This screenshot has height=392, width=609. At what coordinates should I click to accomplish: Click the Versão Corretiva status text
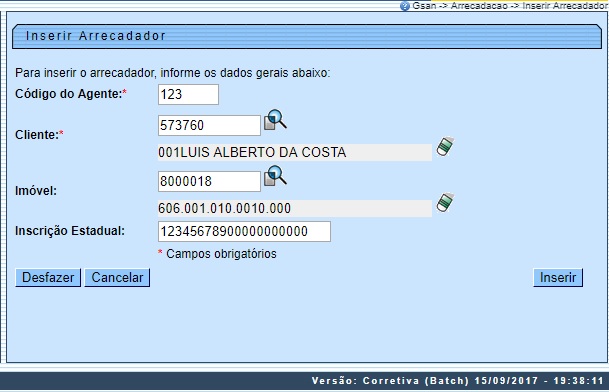[x=458, y=380]
